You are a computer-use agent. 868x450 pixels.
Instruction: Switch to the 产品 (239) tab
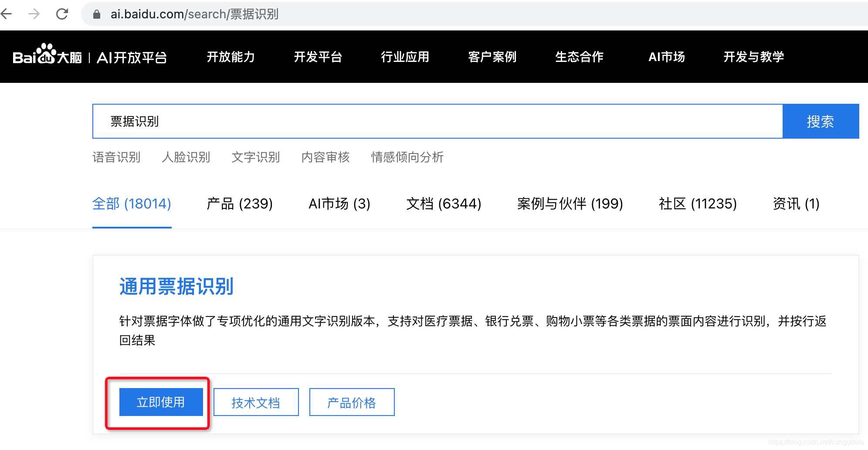pyautogui.click(x=240, y=204)
